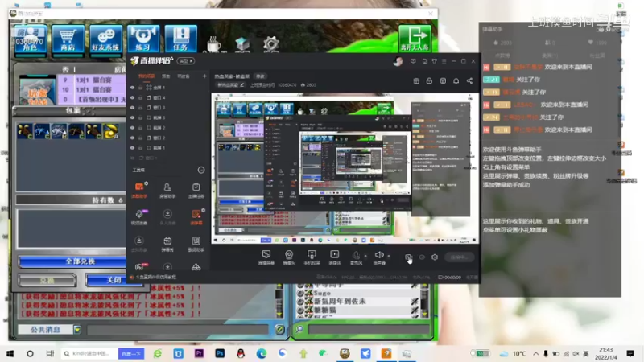Click the 修改 edit button beside stream title
Screen dimensions: 644x362
coord(260,76)
